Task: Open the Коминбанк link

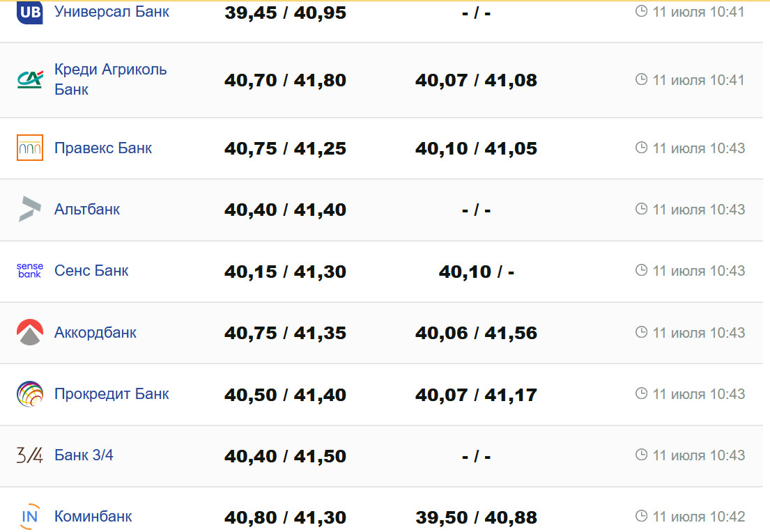Action: pyautogui.click(x=93, y=517)
